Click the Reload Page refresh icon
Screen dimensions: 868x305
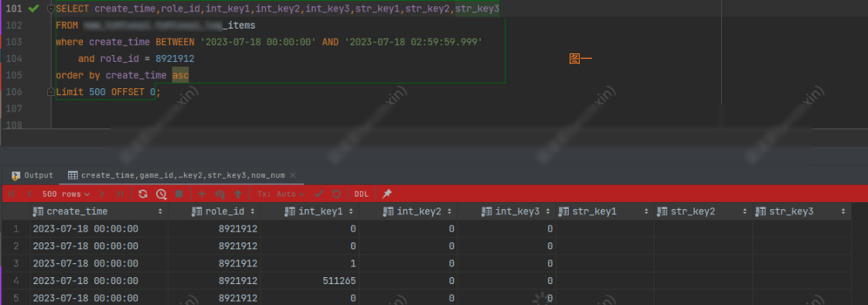coord(143,194)
